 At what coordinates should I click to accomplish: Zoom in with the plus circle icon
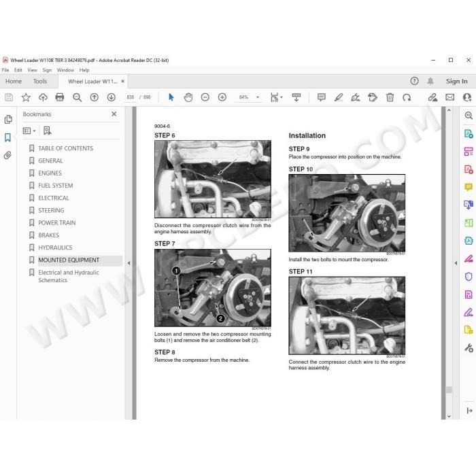point(222,97)
